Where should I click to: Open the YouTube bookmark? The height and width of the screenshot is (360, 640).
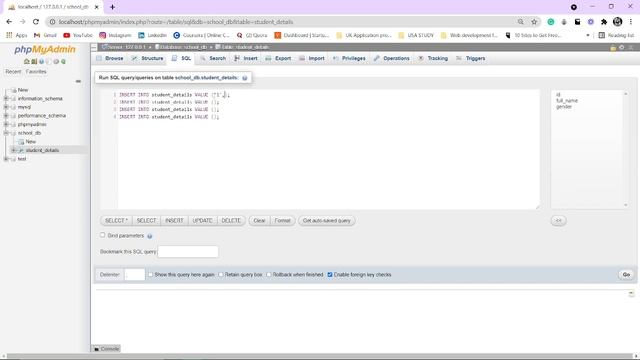point(78,36)
